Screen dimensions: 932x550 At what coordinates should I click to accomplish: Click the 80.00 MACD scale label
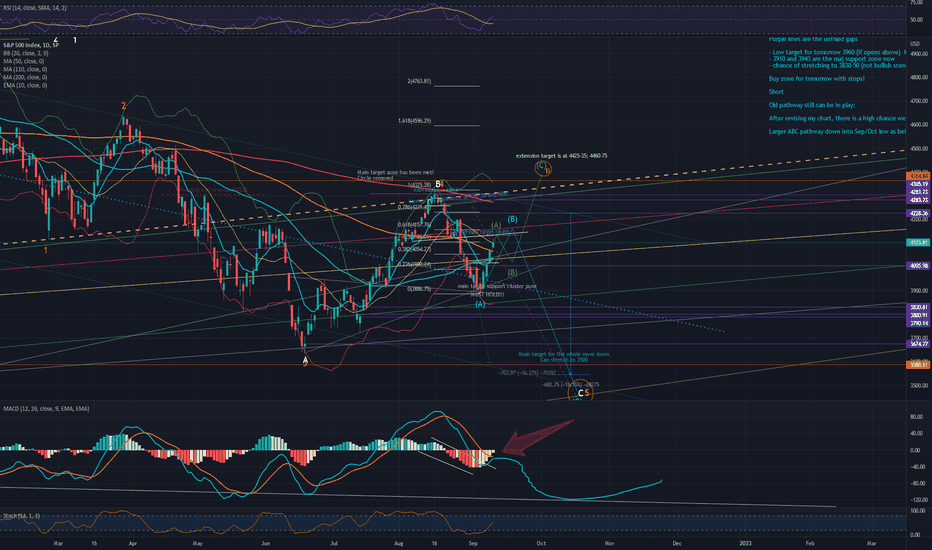click(x=916, y=417)
